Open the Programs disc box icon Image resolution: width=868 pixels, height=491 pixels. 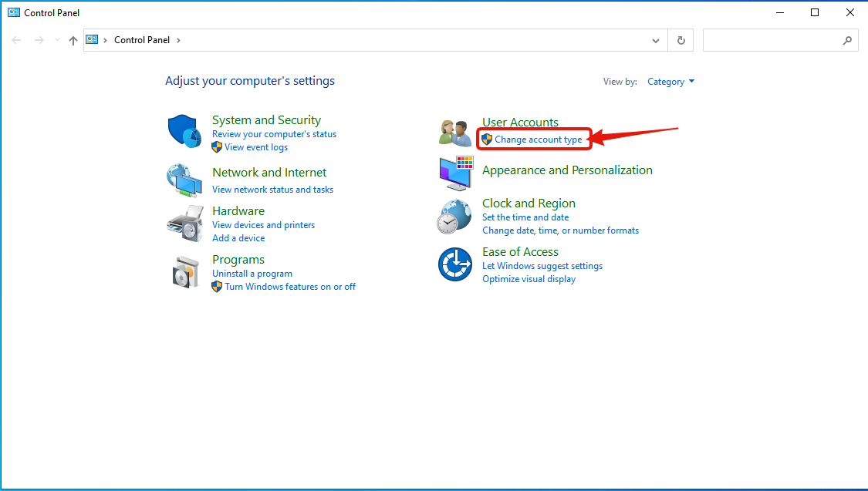click(185, 272)
